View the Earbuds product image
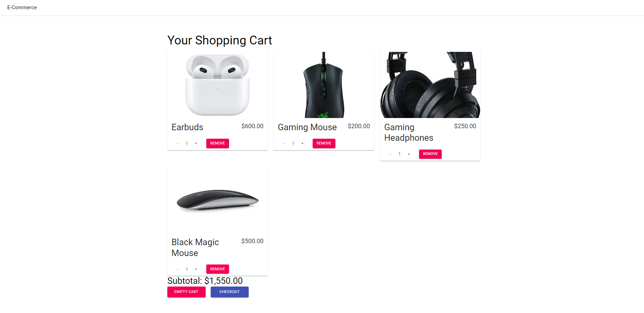The width and height of the screenshot is (644, 313). 217,85
